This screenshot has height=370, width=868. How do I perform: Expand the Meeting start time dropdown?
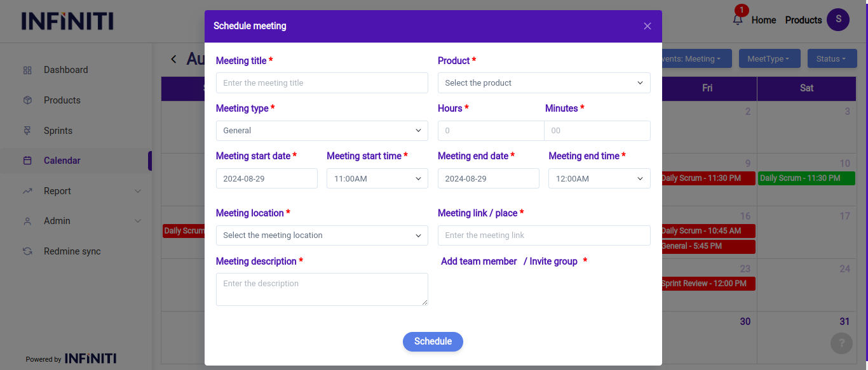tap(377, 179)
